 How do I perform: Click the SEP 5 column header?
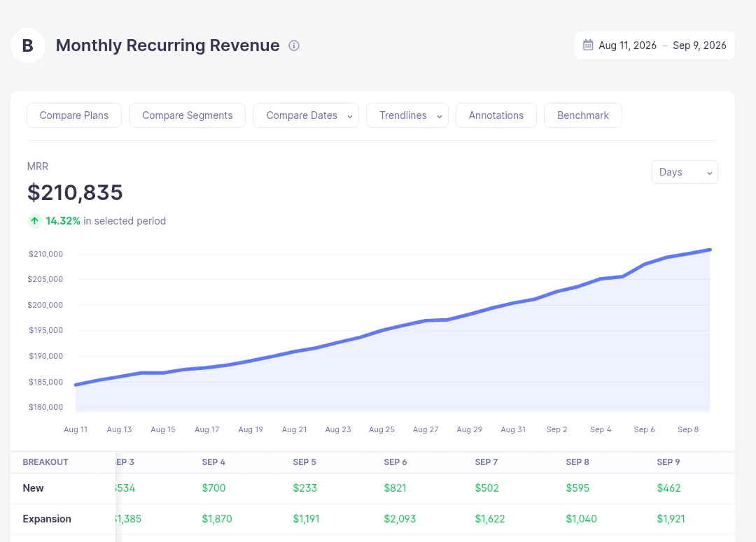coord(304,462)
